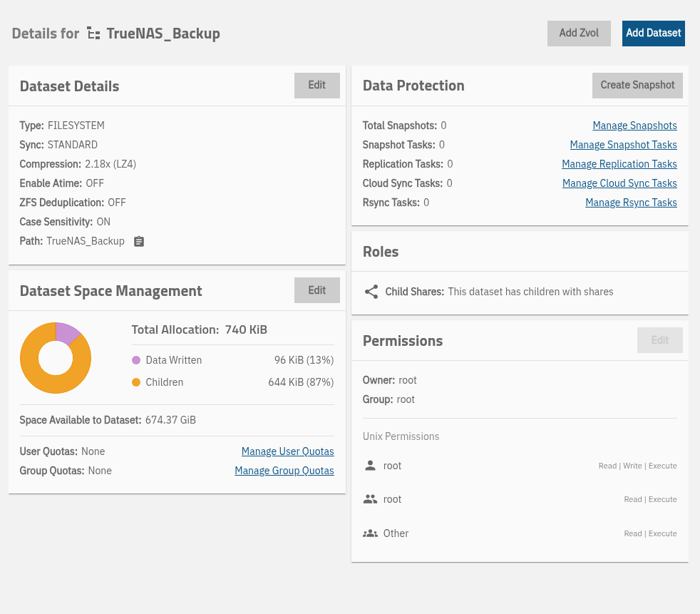Screen dimensions: 700x614
Task: Click the 'Path: TrueNAS_Backup' text
Action: (72, 241)
